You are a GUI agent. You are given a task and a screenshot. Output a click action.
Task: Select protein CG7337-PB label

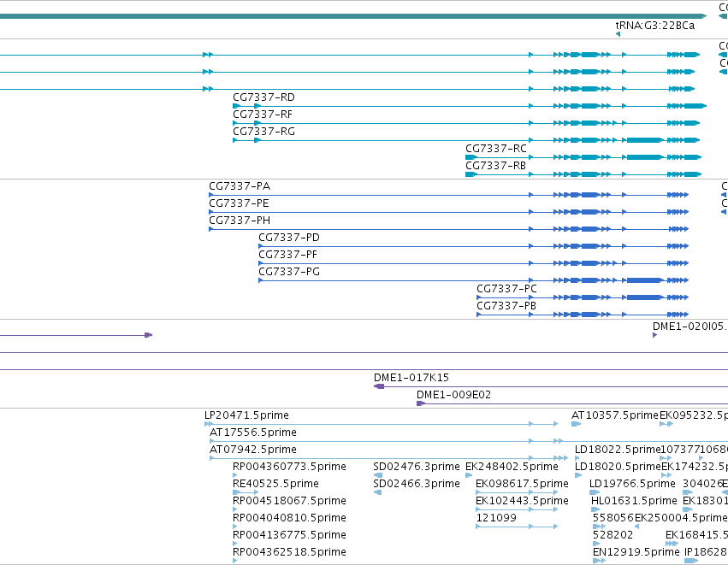[x=506, y=306]
